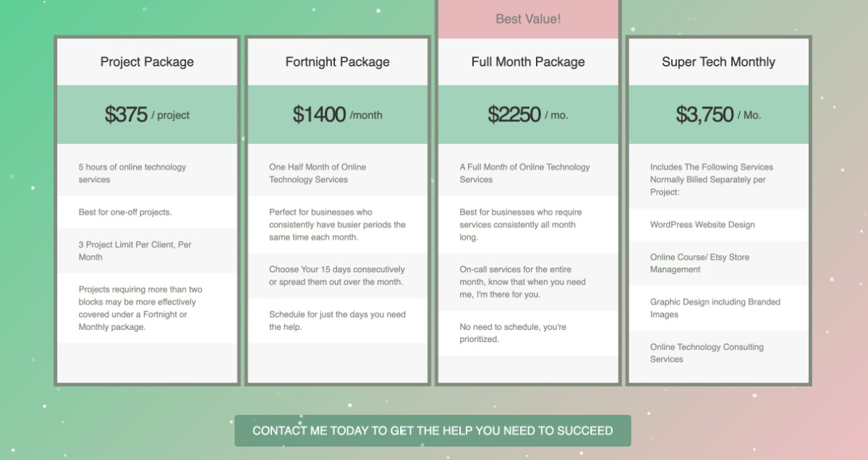Click Online Technology Consulting Services item
Screen dimensions: 868x460
coord(707,353)
